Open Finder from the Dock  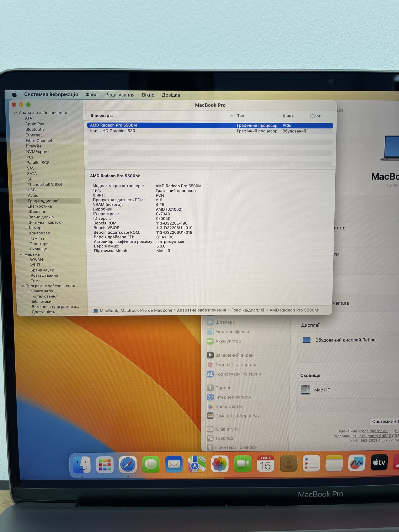82,465
